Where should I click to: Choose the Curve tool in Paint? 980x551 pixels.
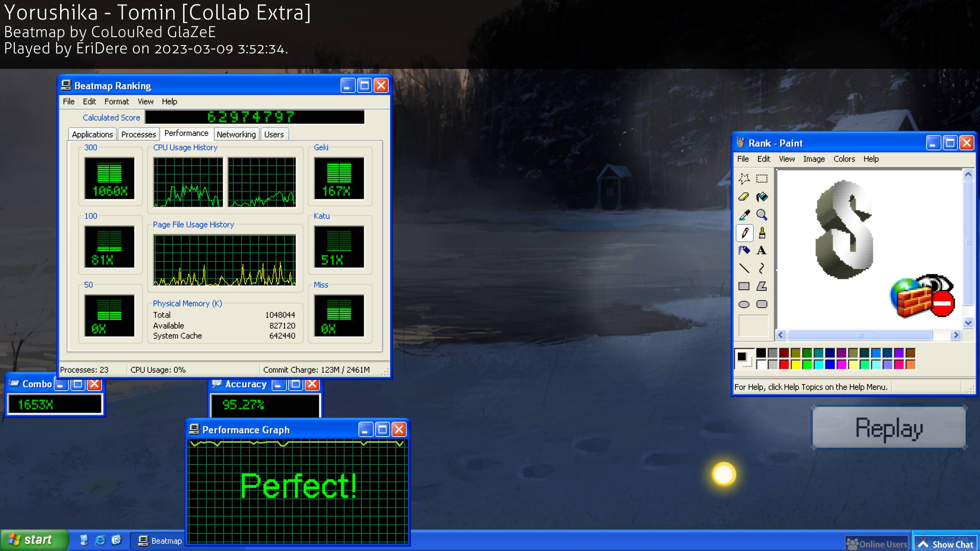pos(762,268)
